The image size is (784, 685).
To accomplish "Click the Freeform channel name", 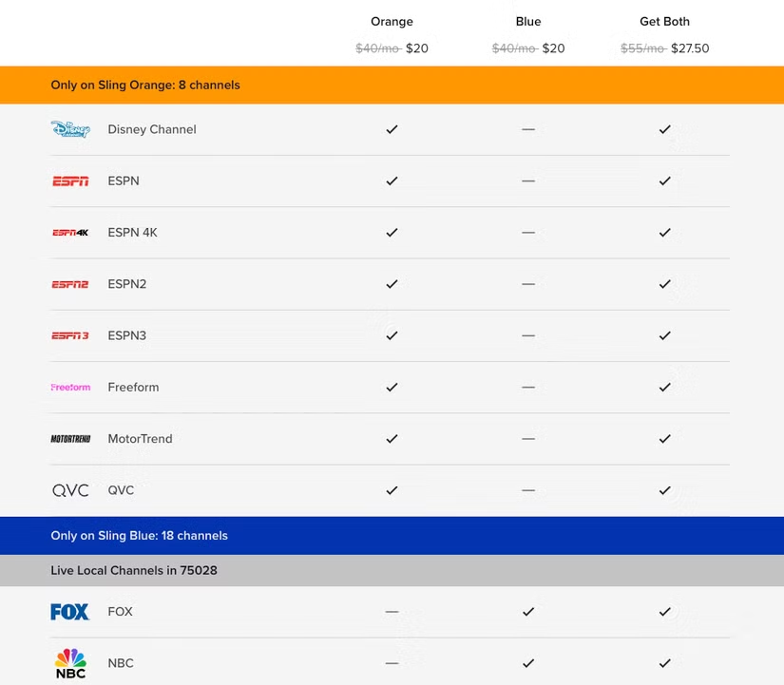I will coord(133,387).
